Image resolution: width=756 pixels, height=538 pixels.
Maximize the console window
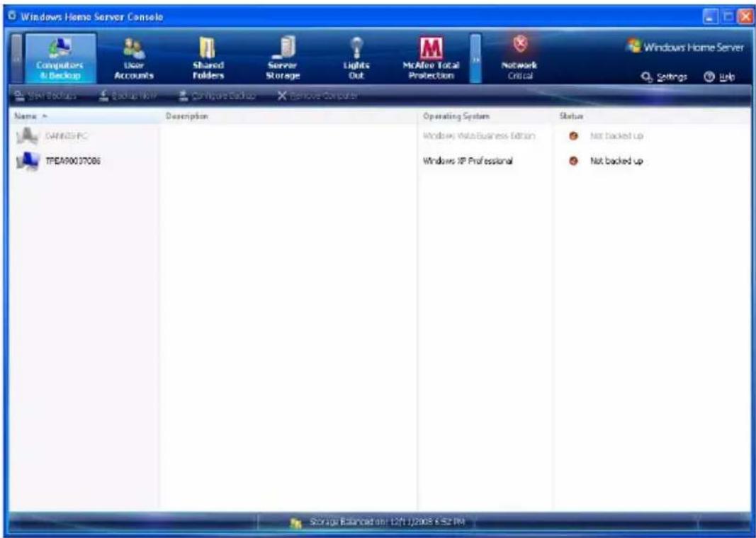[727, 17]
